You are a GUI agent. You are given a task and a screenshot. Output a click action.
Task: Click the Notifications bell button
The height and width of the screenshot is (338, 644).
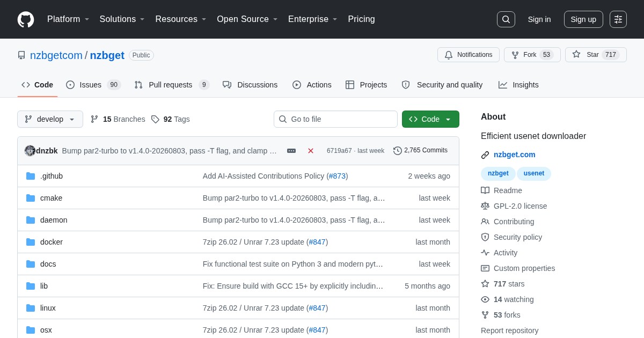click(x=469, y=55)
